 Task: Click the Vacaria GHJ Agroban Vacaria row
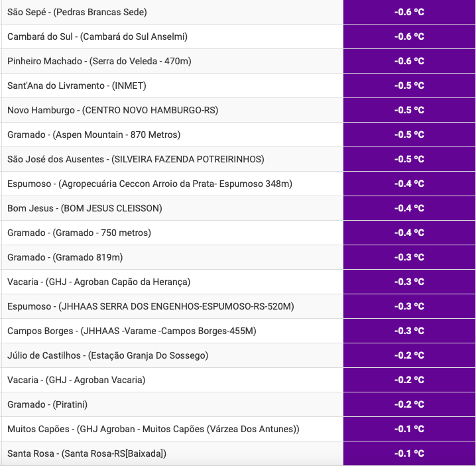(238, 380)
